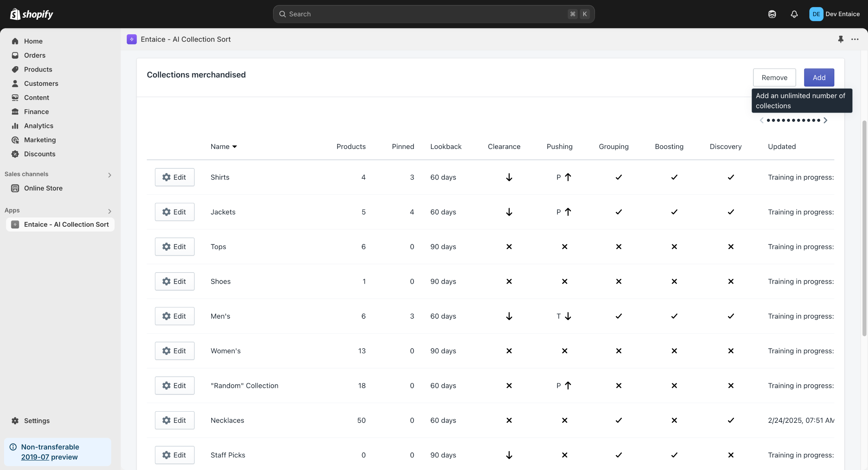The image size is (868, 470).
Task: Toggle the Discovery X mark for Tops
Action: tap(731, 247)
